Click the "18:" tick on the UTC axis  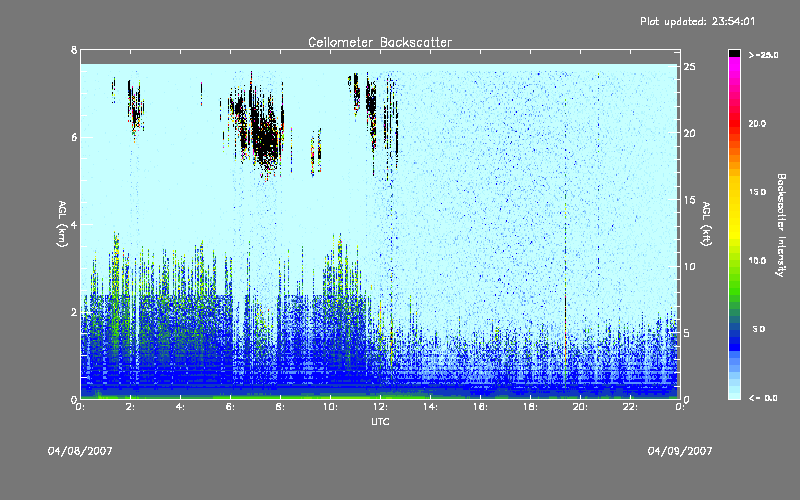531,407
